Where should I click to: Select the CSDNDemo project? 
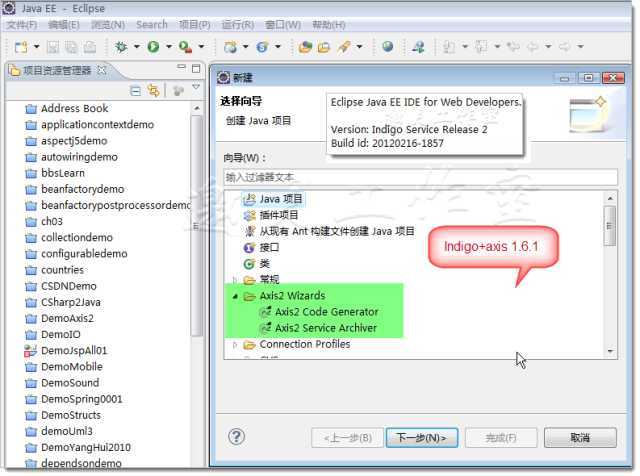pyautogui.click(x=61, y=286)
